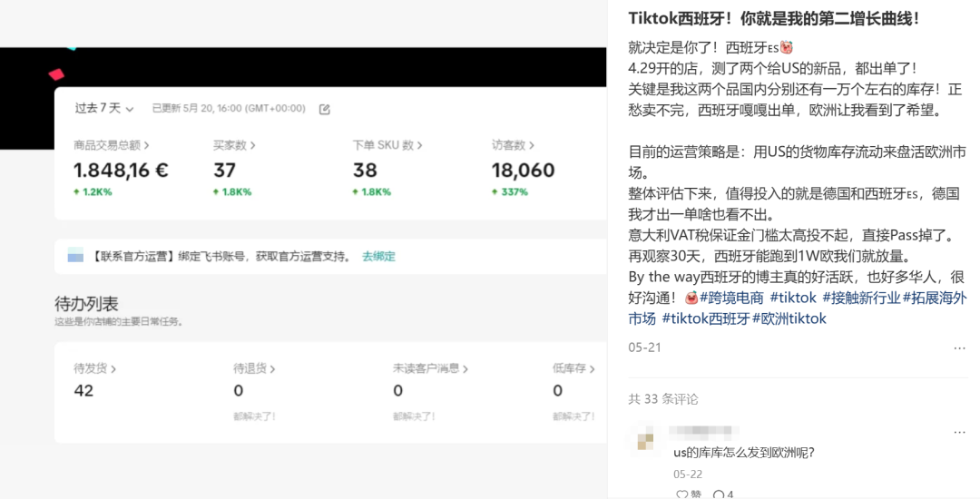Click the edit icon beside the update time

coord(324,109)
